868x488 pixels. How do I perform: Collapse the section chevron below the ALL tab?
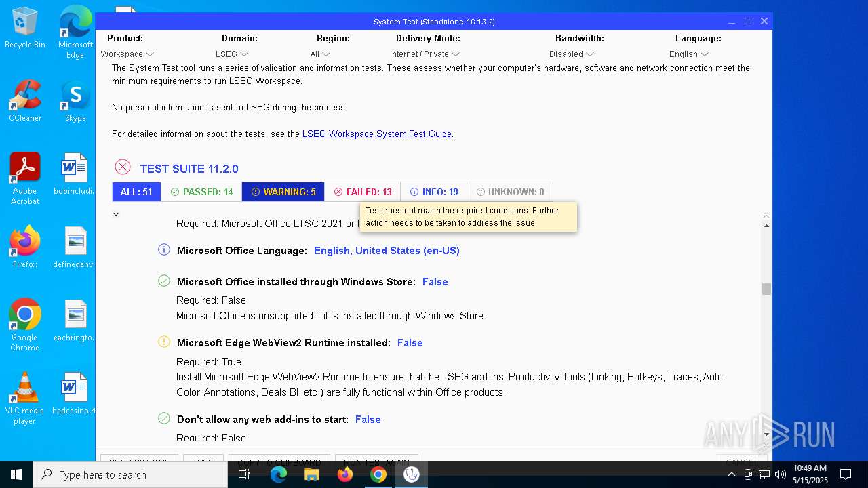116,214
